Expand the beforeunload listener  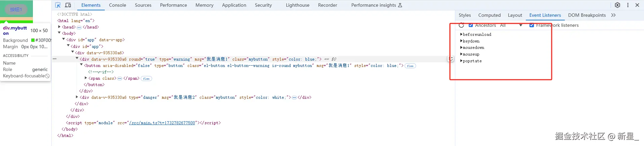[x=461, y=34]
